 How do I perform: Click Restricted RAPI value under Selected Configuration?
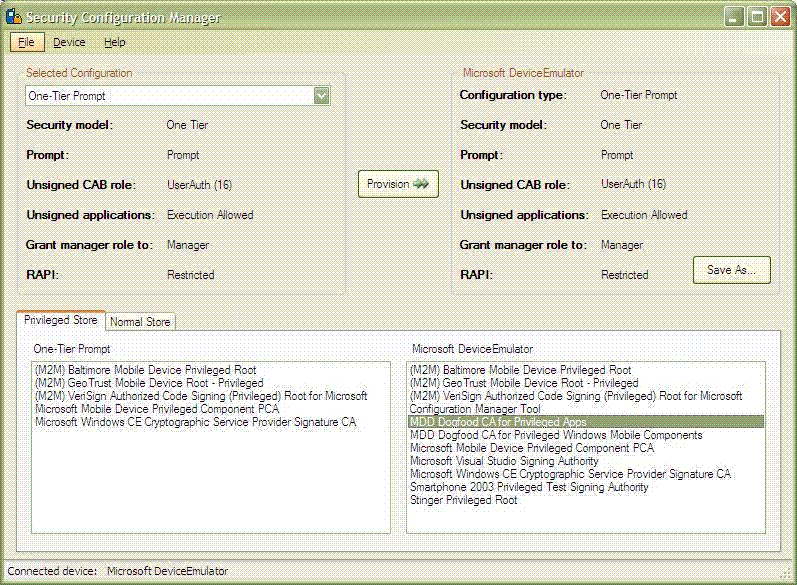tap(191, 275)
